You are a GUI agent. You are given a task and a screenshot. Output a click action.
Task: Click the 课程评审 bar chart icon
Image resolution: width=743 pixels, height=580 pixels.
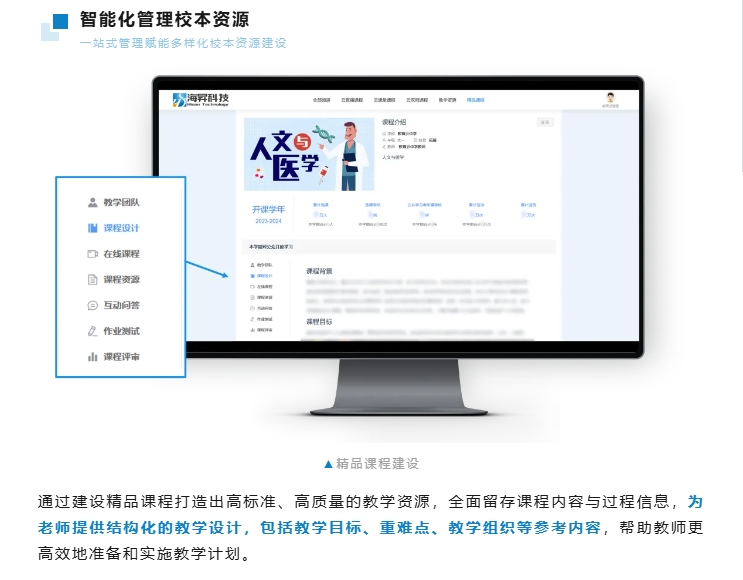[x=93, y=357]
